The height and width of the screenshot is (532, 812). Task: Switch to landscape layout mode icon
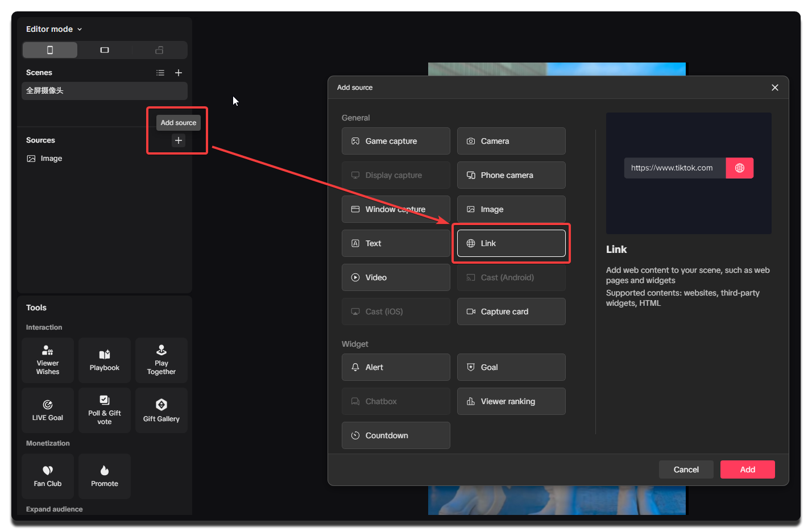click(105, 49)
